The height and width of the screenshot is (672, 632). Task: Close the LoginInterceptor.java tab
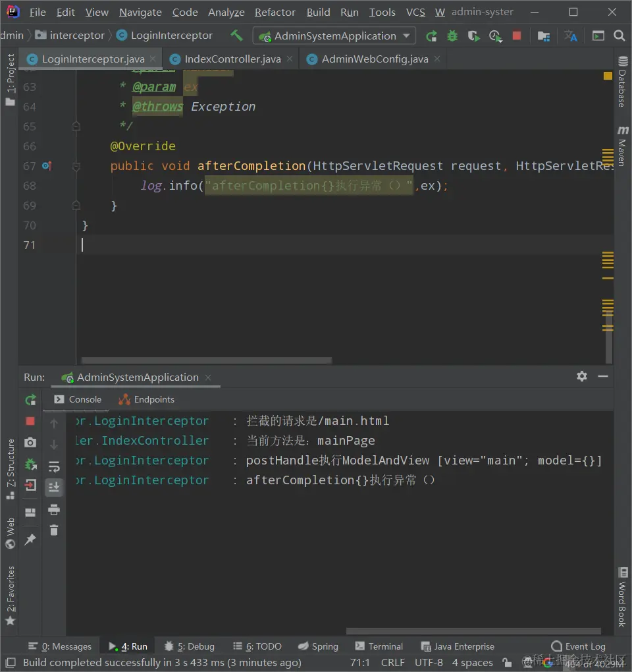pyautogui.click(x=153, y=59)
